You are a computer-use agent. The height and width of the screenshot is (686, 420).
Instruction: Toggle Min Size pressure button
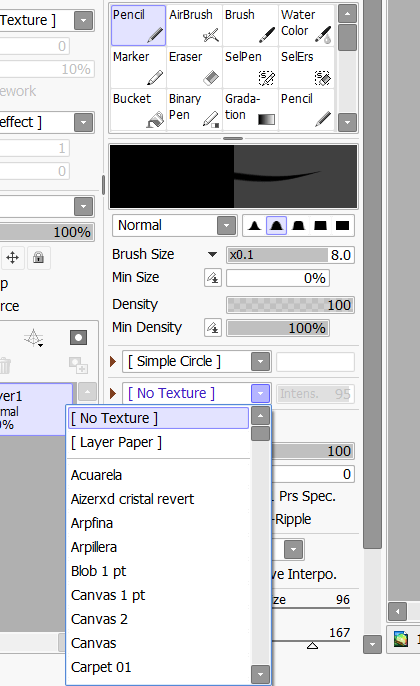click(213, 278)
